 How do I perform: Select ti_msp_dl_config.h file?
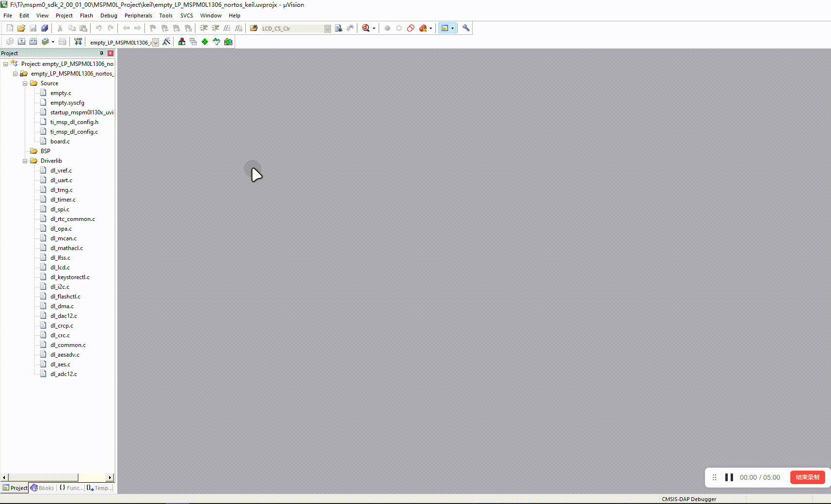click(74, 122)
